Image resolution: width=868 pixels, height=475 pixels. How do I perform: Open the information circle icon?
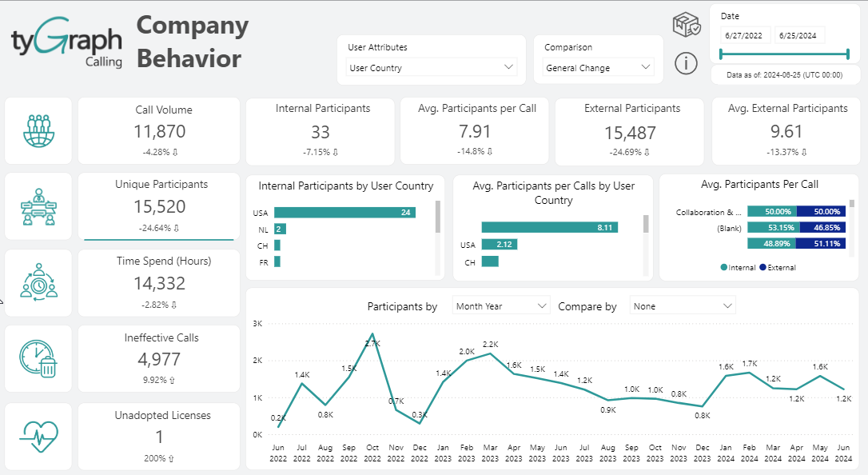point(686,62)
